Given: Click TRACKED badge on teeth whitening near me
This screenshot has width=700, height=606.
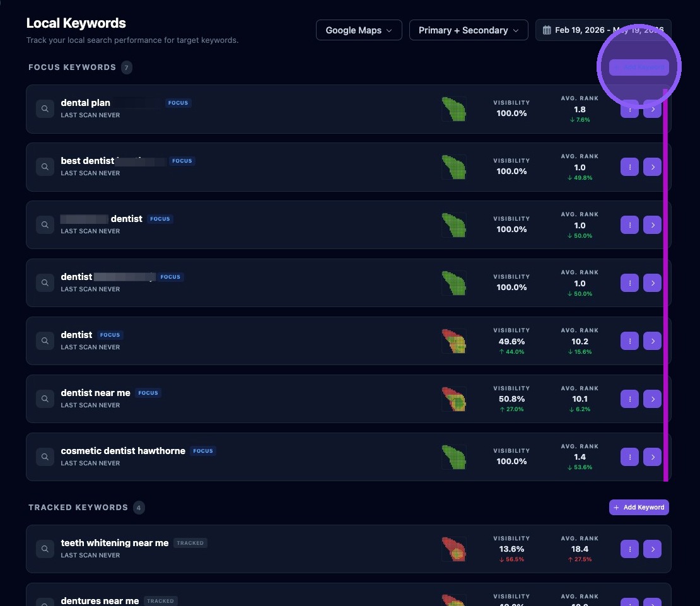Looking at the screenshot, I should (190, 543).
